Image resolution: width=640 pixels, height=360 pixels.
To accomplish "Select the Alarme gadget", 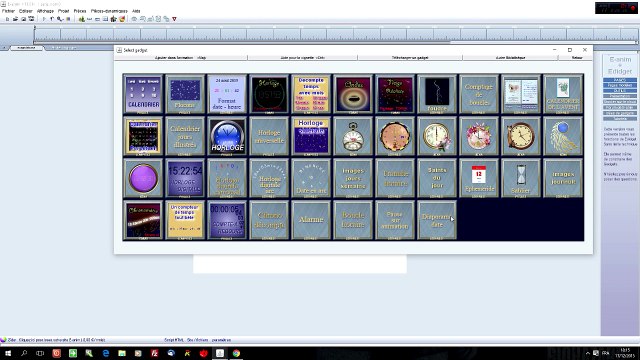I will [x=311, y=220].
